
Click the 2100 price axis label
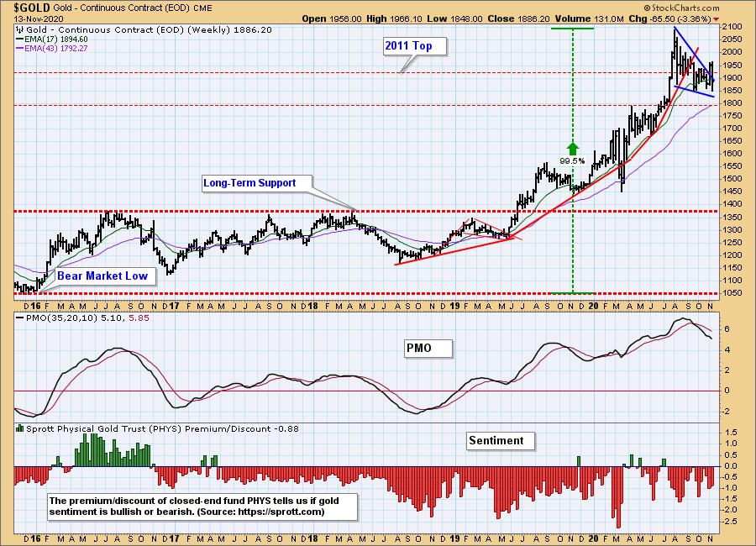[x=732, y=27]
